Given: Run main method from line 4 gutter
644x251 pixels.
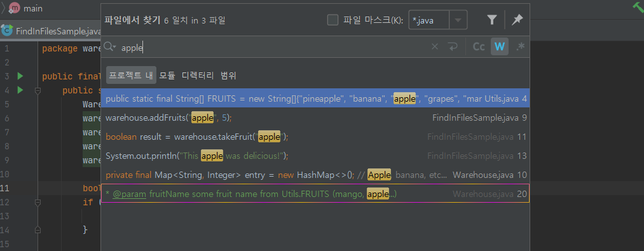Looking at the screenshot, I should tap(20, 90).
